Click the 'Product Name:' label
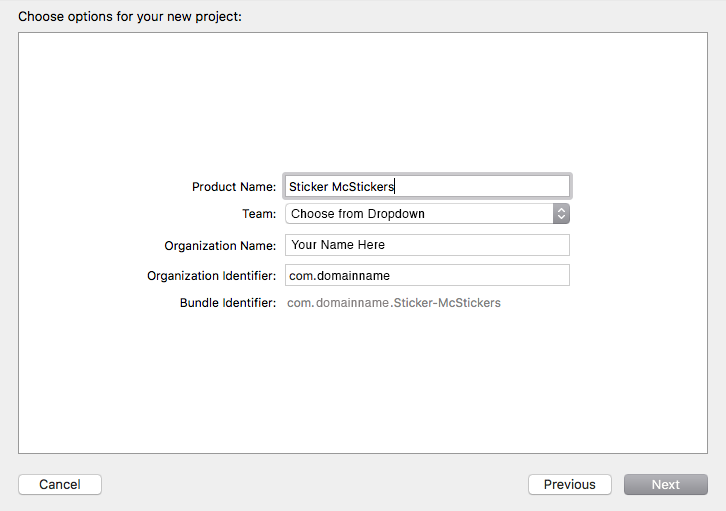The image size is (726, 511). [234, 187]
